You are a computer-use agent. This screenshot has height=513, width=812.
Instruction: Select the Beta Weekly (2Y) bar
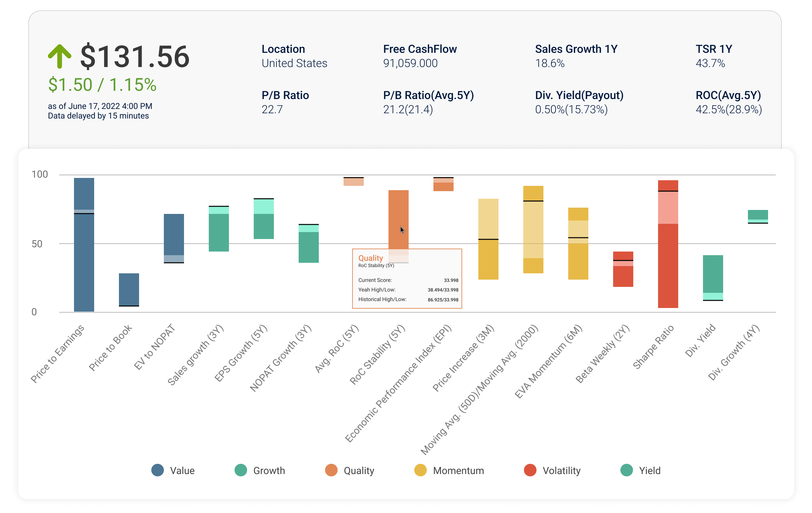pos(623,269)
